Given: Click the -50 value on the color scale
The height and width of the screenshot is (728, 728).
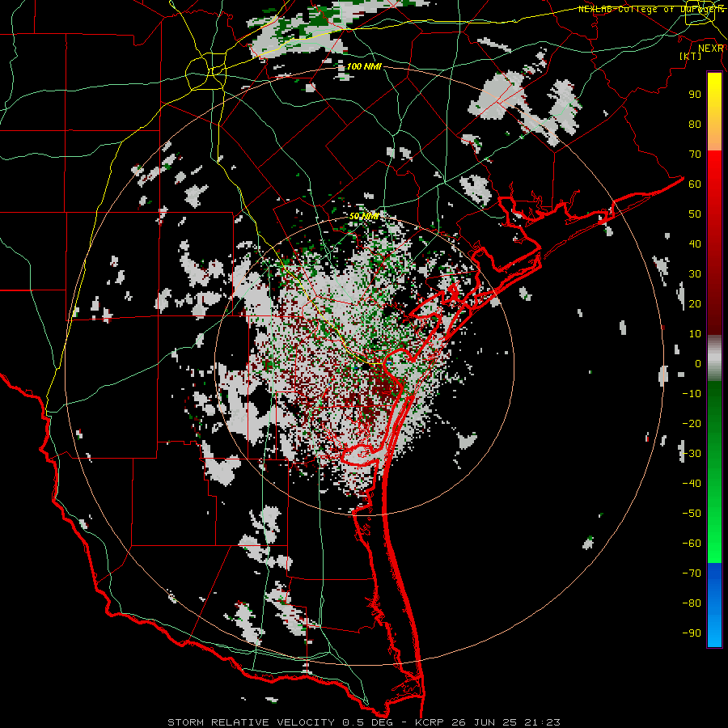Looking at the screenshot, I should click(692, 514).
